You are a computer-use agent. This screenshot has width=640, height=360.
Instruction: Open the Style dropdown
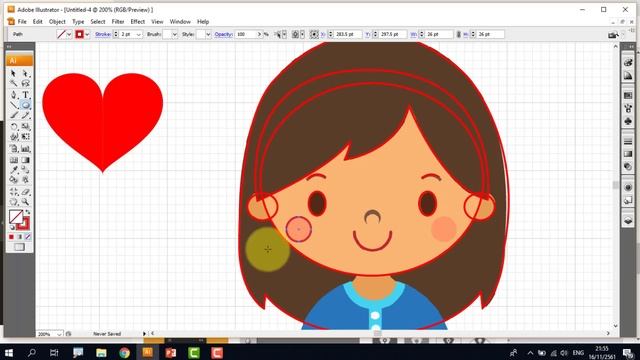(x=208, y=35)
